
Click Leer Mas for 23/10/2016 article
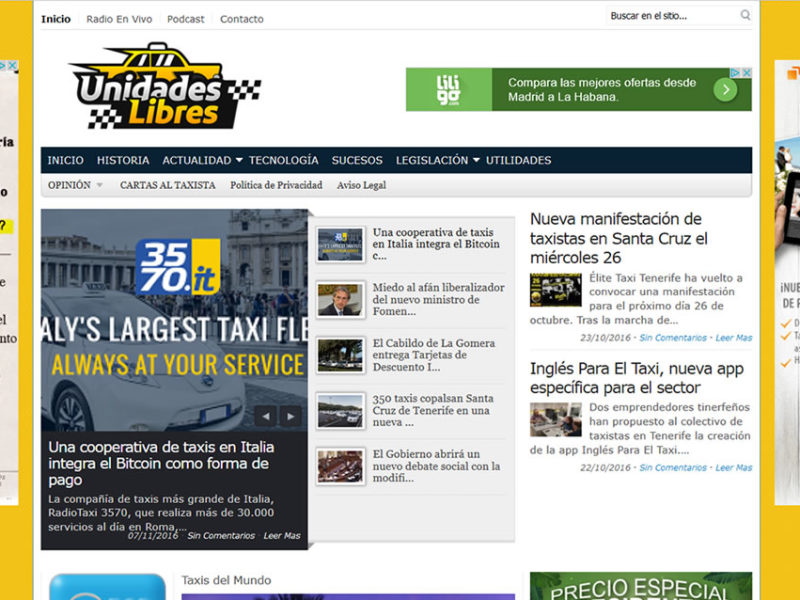click(734, 338)
